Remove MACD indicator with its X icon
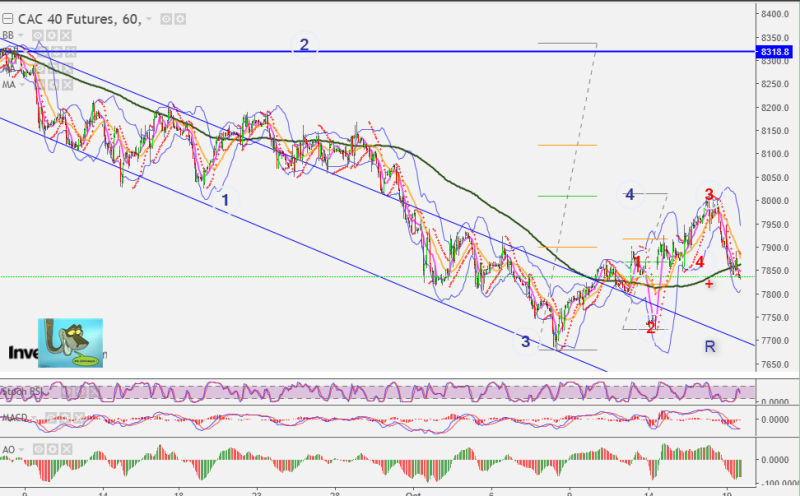 coord(78,418)
